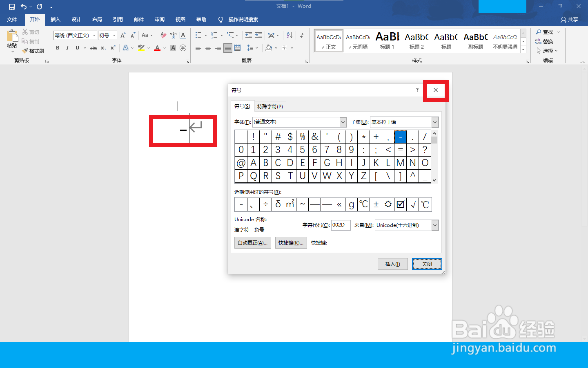
Task: Click the 快捷键 button
Action: (291, 243)
